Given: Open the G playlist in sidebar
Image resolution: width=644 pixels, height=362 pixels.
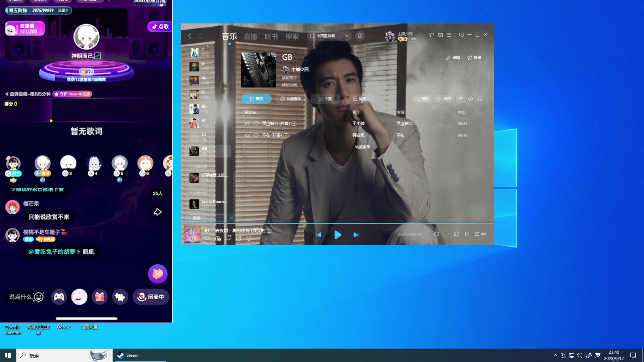Looking at the screenshot, I should [x=208, y=52].
